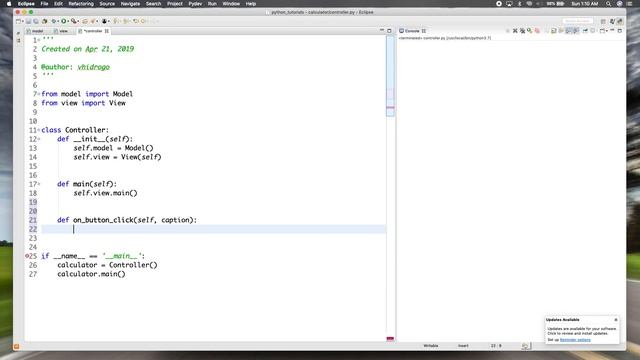Image resolution: width=640 pixels, height=360 pixels.
Task: Click the error marker on line 25
Action: coord(27,256)
